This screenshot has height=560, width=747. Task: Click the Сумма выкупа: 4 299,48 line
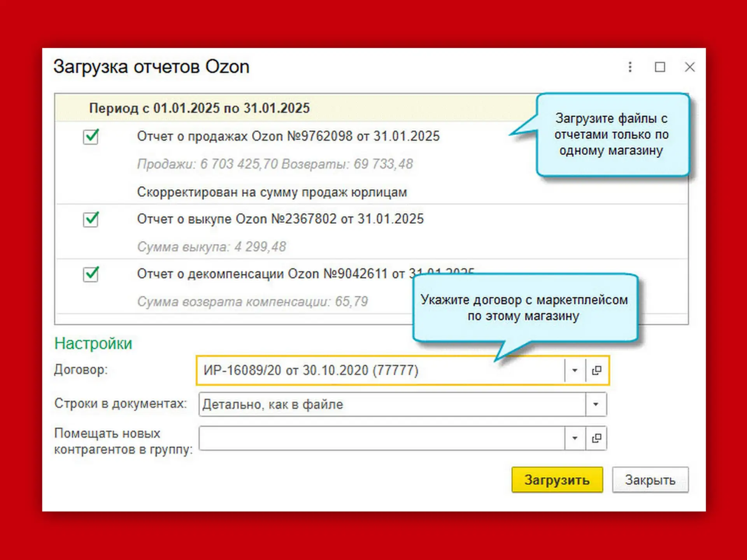(211, 246)
